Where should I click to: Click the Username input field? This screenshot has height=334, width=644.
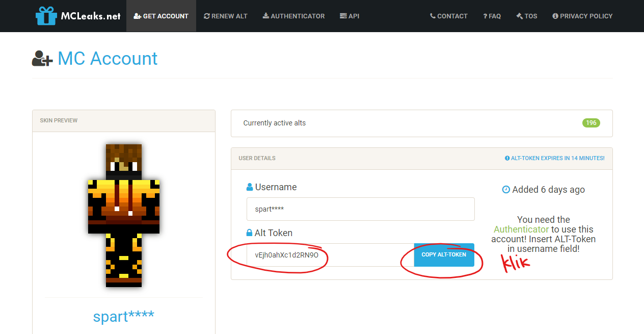(361, 209)
